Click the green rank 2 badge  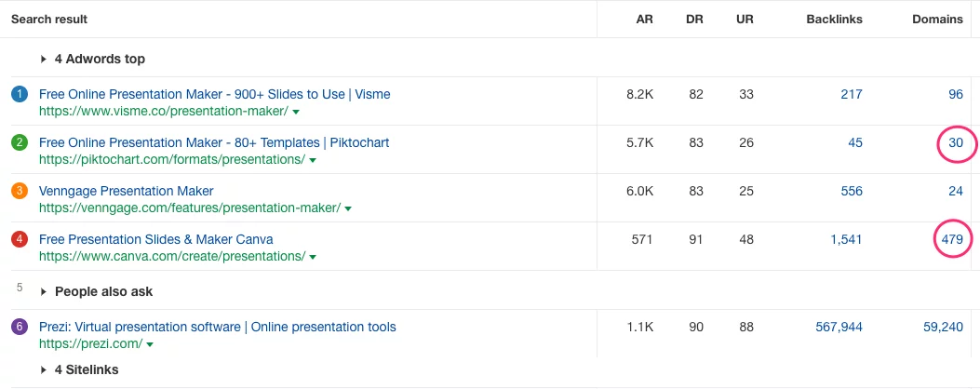[x=20, y=142]
